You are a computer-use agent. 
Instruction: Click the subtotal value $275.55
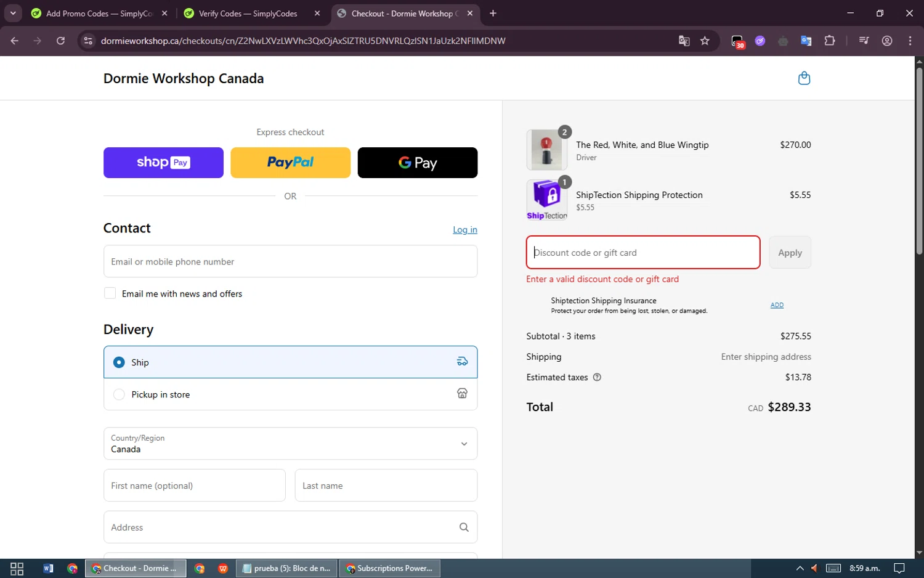796,336
